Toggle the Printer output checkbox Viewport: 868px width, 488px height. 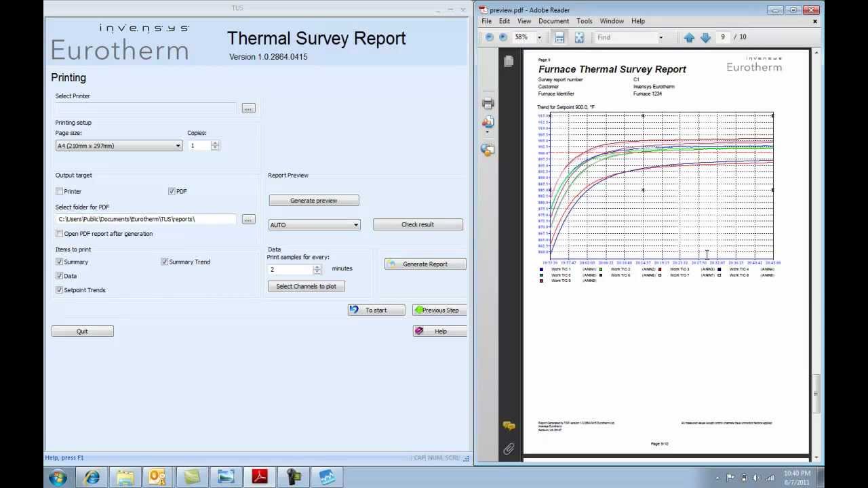60,192
